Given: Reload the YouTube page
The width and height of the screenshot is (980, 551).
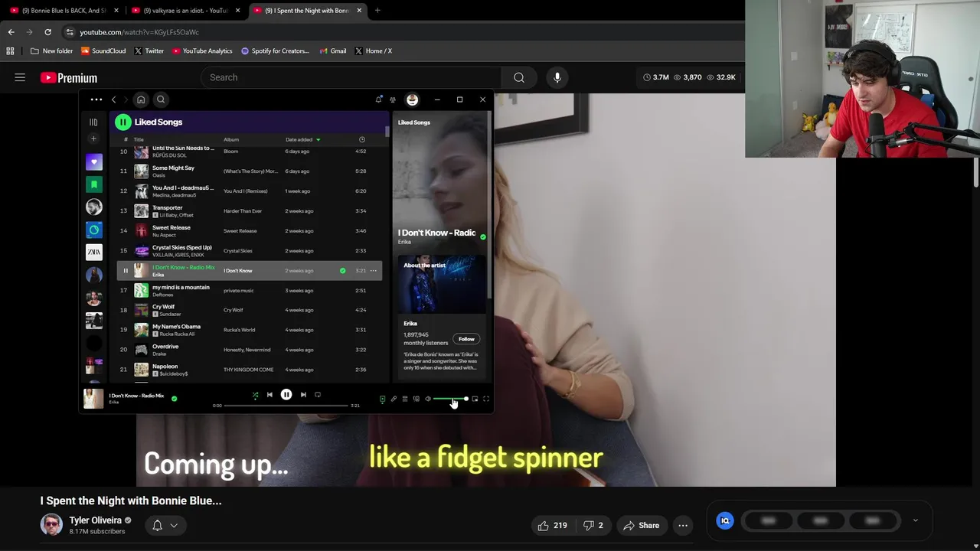Looking at the screenshot, I should pos(47,32).
